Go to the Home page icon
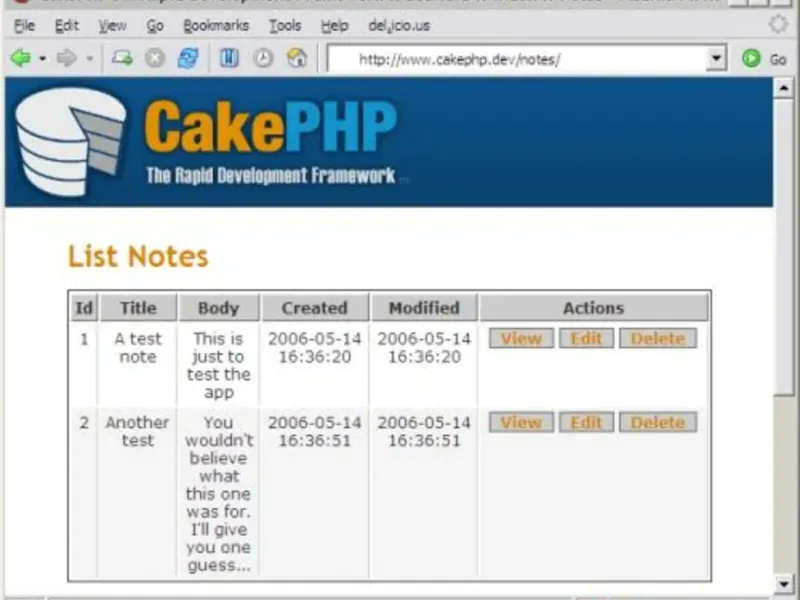Image resolution: width=800 pixels, height=600 pixels. click(297, 58)
